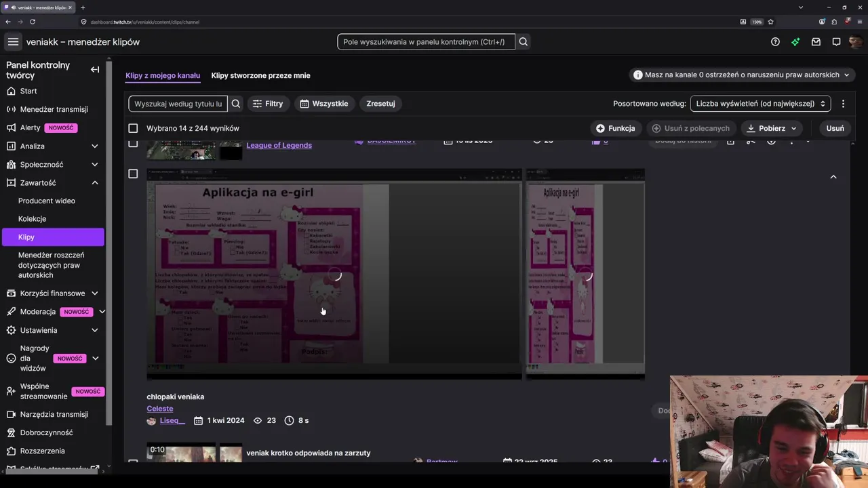The width and height of the screenshot is (868, 488).
Task: Expand Nagrody dla widzów sidebar section
Action: [x=95, y=359]
